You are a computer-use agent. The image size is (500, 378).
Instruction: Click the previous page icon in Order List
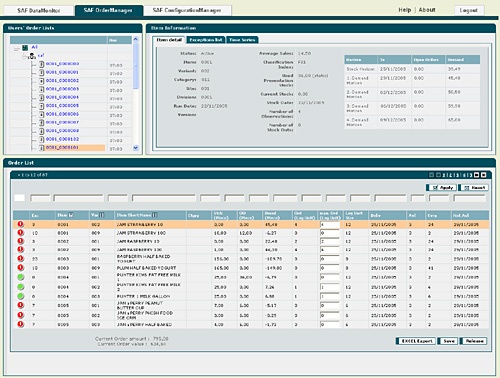(x=438, y=175)
